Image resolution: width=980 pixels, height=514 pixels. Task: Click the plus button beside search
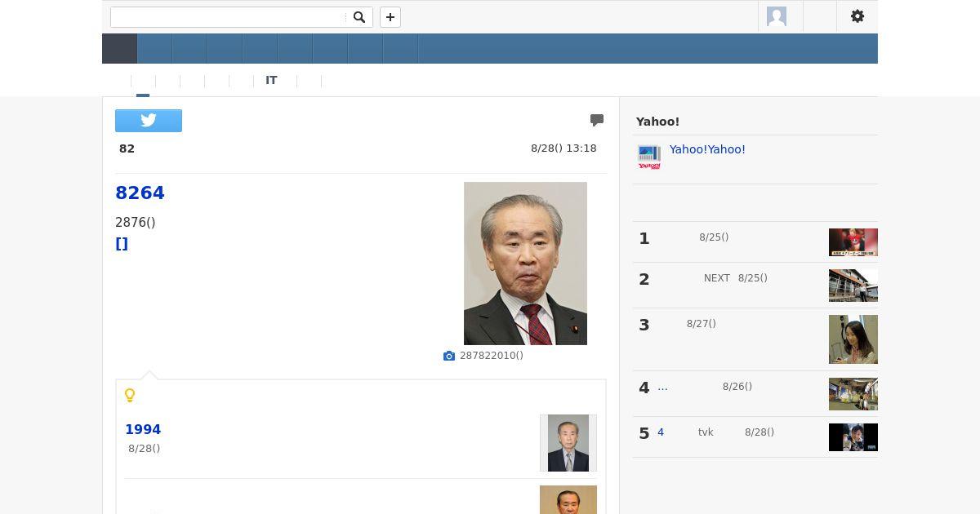coord(390,17)
